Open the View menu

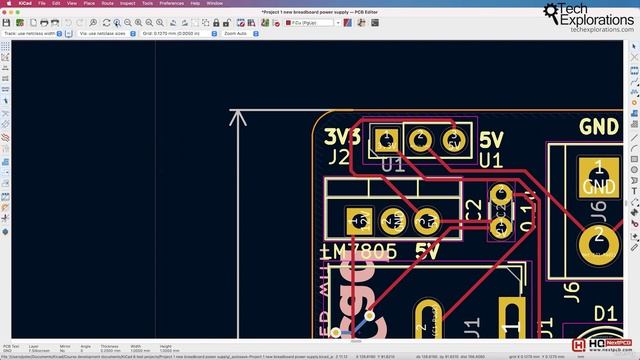tap(71, 3)
